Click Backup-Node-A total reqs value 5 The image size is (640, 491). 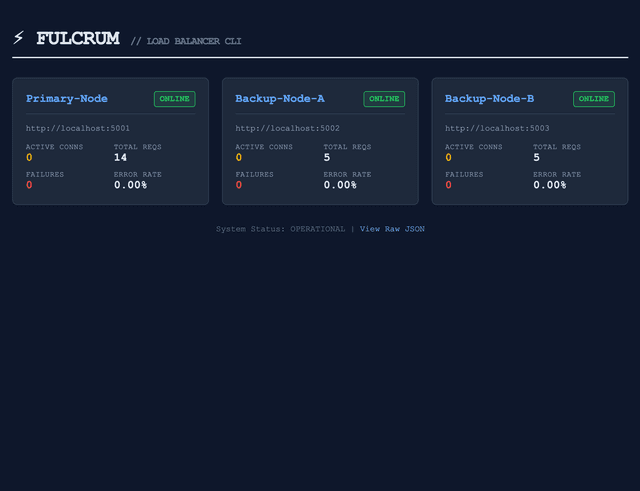point(327,158)
